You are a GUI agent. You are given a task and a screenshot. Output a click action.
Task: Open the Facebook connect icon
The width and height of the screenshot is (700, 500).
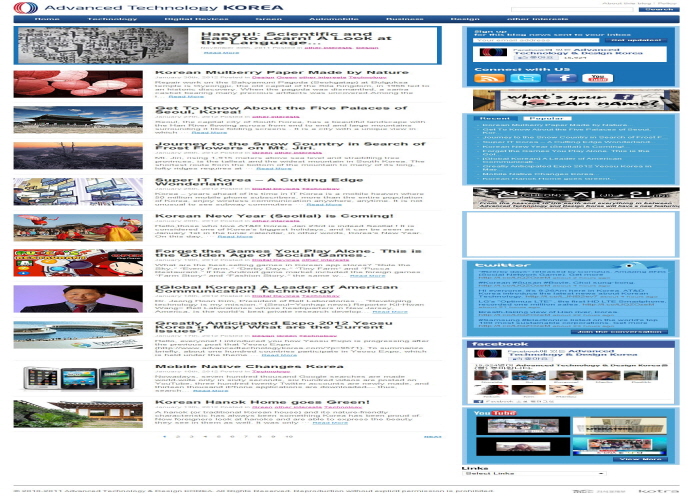pos(562,78)
